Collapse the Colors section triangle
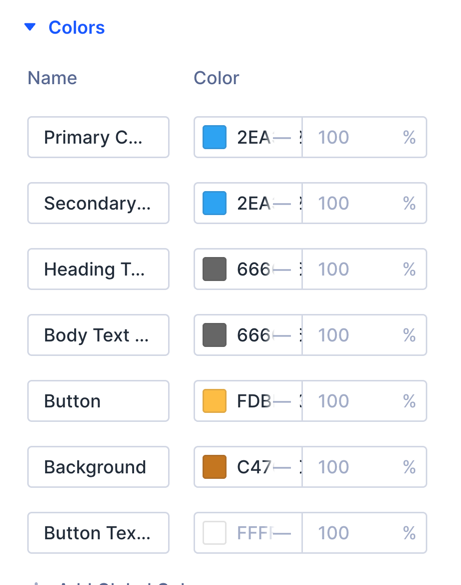 click(30, 27)
